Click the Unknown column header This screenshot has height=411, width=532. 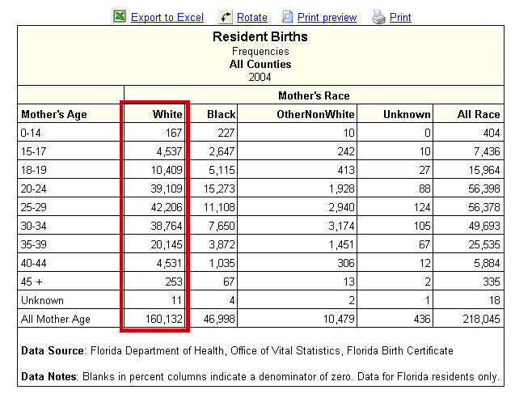tap(407, 114)
